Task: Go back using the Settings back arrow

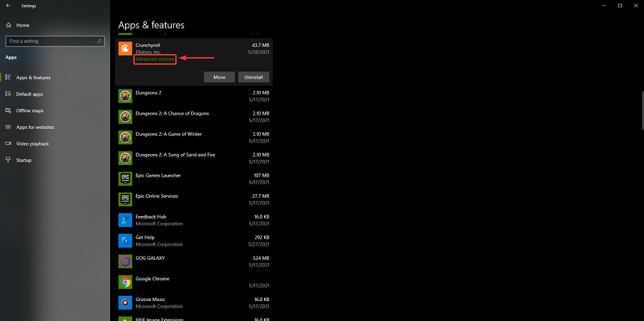Action: [8, 6]
